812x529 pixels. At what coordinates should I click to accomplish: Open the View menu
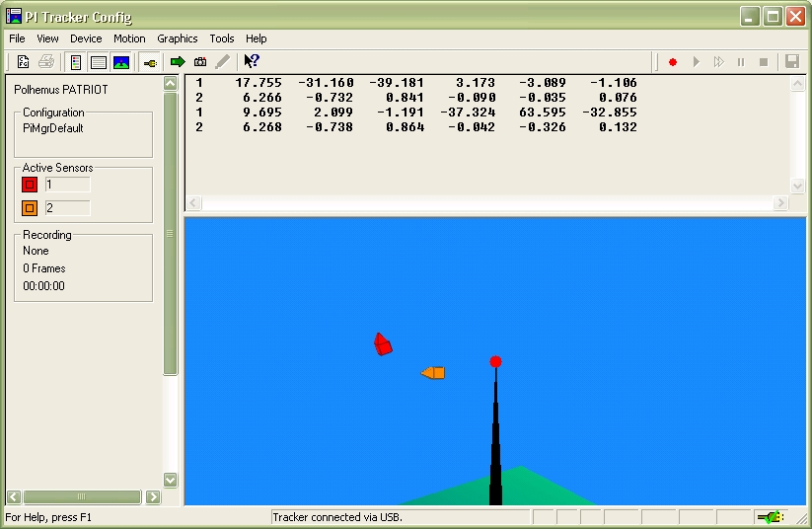tap(47, 38)
